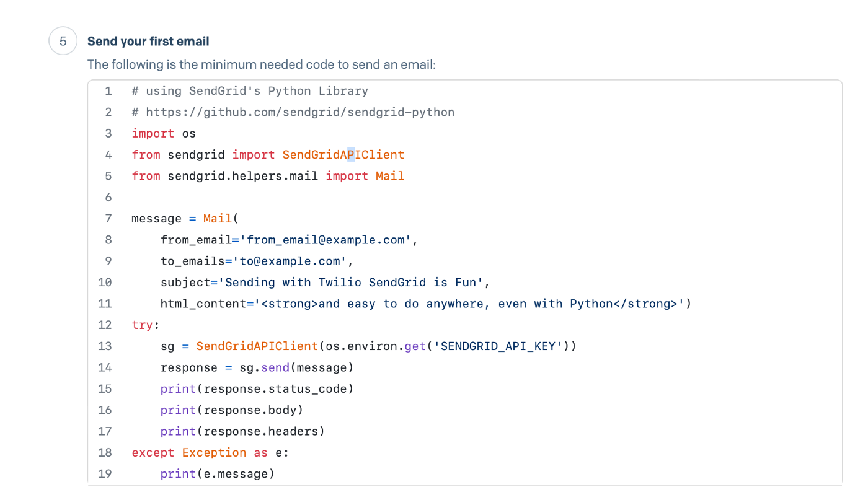Click the GitHub sendgrid-python URL comment

coord(293,112)
